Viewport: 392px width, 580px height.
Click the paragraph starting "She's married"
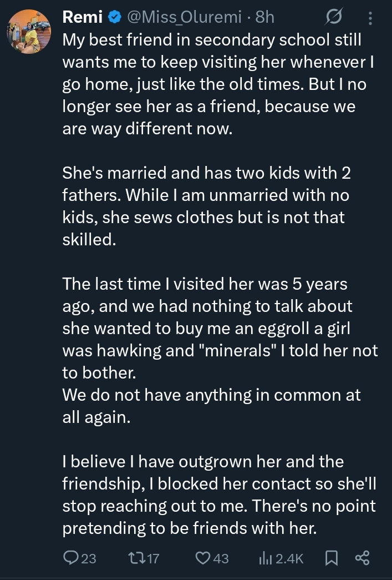(211, 205)
